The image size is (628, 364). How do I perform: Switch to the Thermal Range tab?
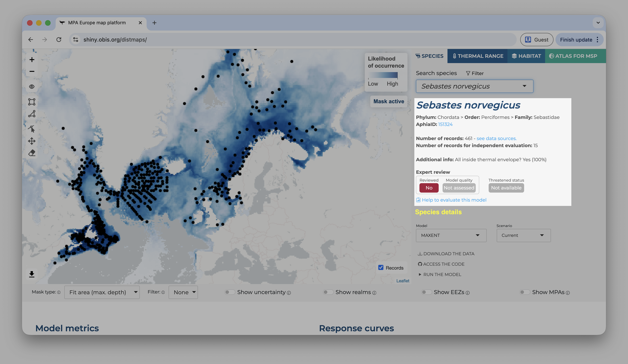pyautogui.click(x=478, y=56)
